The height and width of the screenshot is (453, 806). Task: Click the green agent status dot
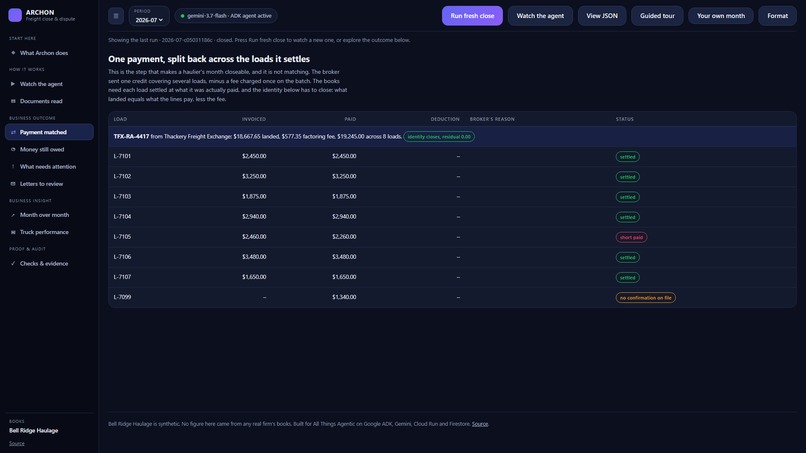[x=182, y=16]
